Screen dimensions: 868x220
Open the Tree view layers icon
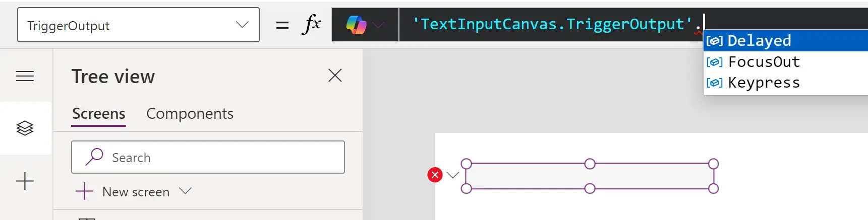(x=25, y=128)
